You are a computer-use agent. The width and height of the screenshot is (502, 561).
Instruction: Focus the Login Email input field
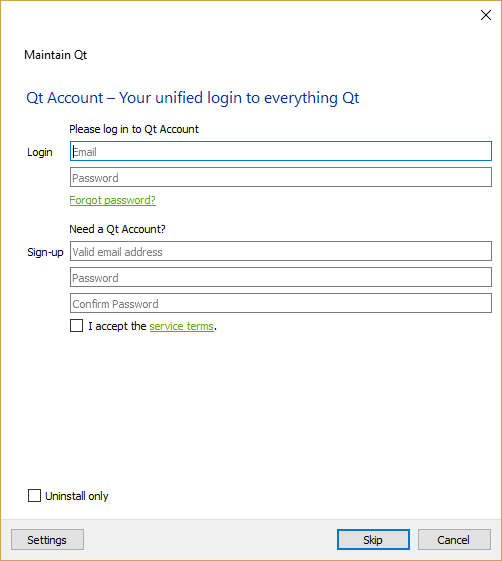(x=281, y=151)
